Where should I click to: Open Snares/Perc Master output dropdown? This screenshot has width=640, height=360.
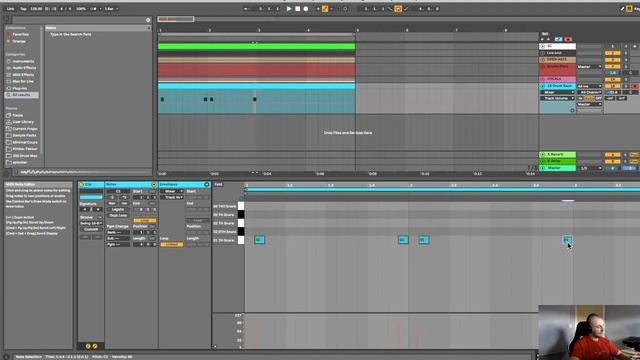[589, 67]
